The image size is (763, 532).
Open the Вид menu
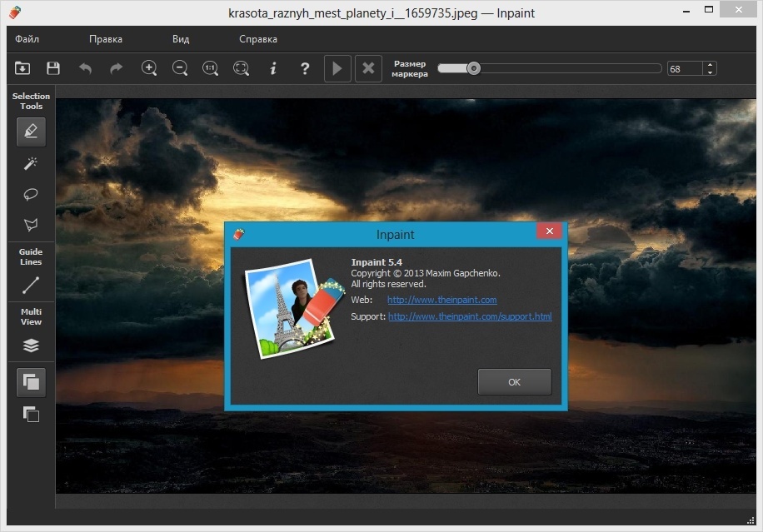181,39
